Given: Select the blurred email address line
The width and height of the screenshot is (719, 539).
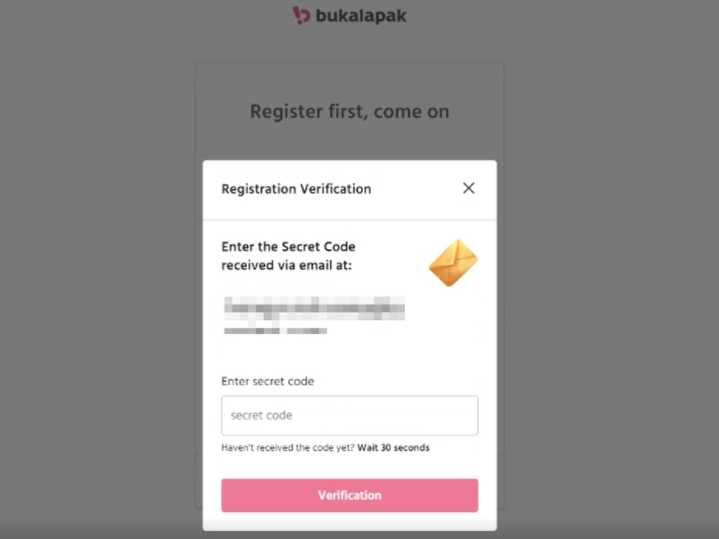Looking at the screenshot, I should 313,308.
